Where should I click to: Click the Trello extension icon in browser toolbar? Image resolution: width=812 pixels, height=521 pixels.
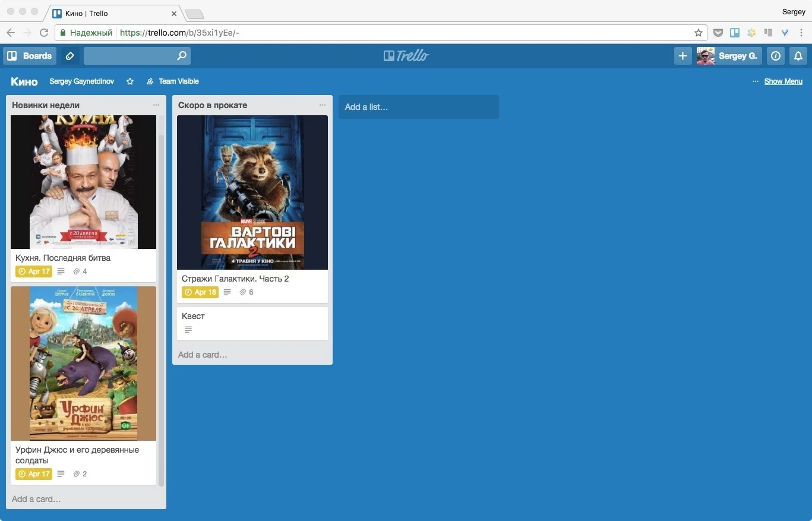pyautogui.click(x=735, y=33)
